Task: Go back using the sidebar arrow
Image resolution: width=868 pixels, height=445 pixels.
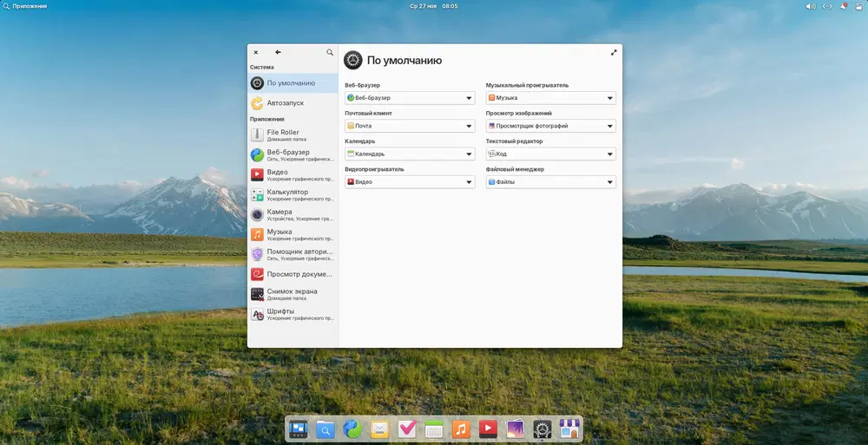Action: click(x=278, y=52)
